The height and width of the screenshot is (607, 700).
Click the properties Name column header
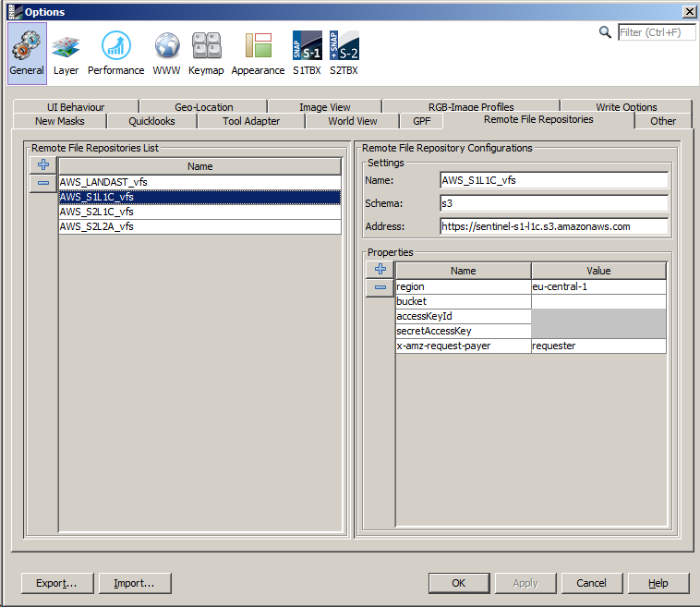[463, 271]
